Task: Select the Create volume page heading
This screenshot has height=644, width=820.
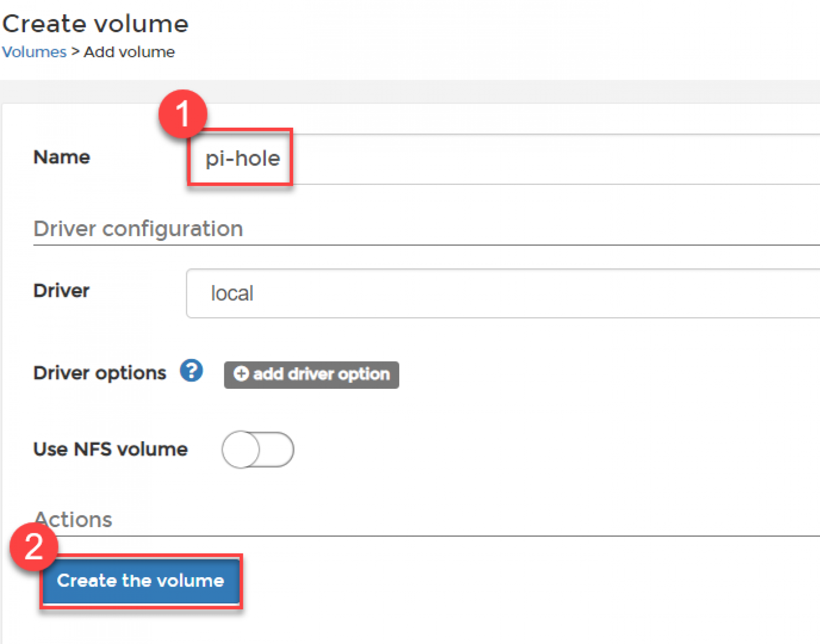Action: (96, 23)
